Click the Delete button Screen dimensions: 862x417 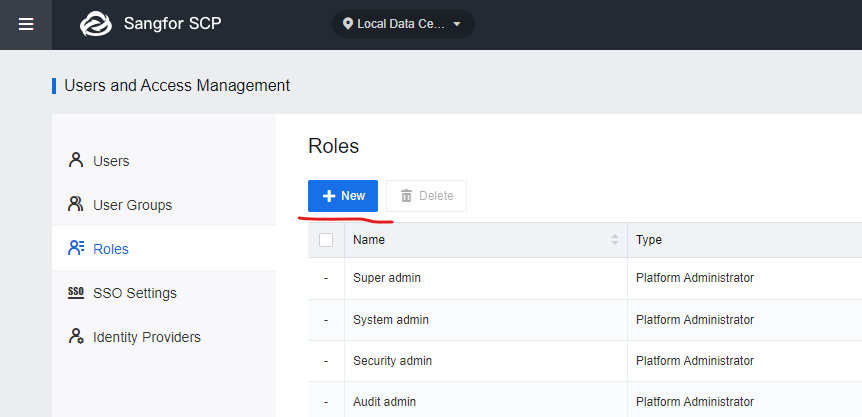click(x=427, y=196)
